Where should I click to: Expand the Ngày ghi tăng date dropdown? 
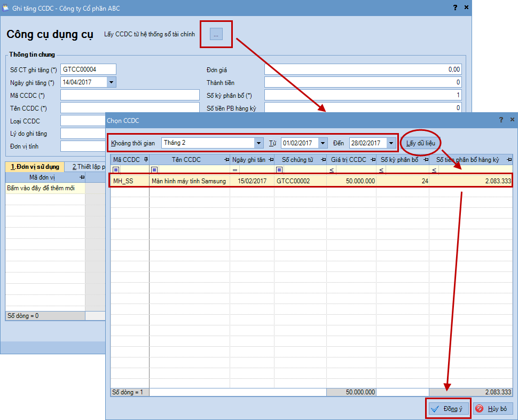[x=111, y=82]
